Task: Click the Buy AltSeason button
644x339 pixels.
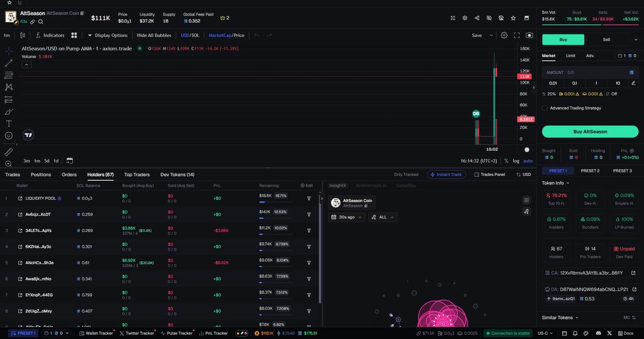Action: click(x=590, y=131)
